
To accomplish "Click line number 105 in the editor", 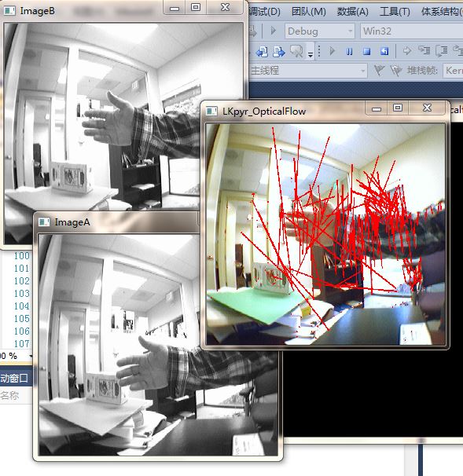I will [22, 318].
